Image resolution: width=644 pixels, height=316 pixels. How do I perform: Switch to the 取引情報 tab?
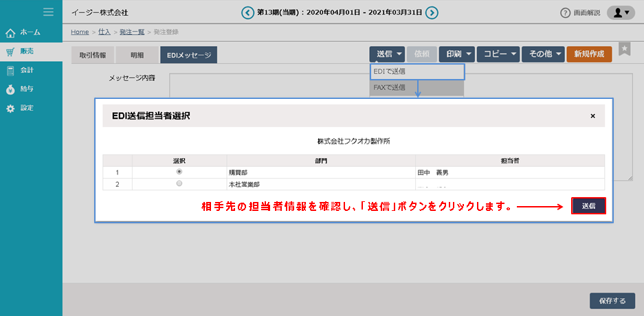[x=92, y=56]
